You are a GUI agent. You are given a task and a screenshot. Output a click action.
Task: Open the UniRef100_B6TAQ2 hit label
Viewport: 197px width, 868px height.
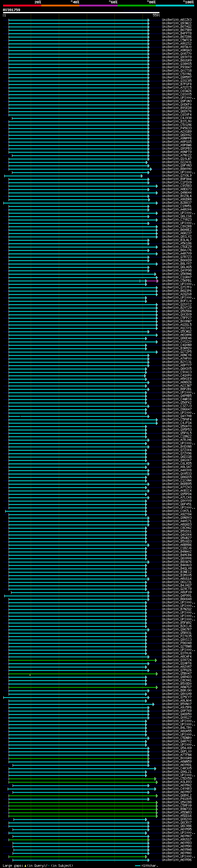coord(176,26)
